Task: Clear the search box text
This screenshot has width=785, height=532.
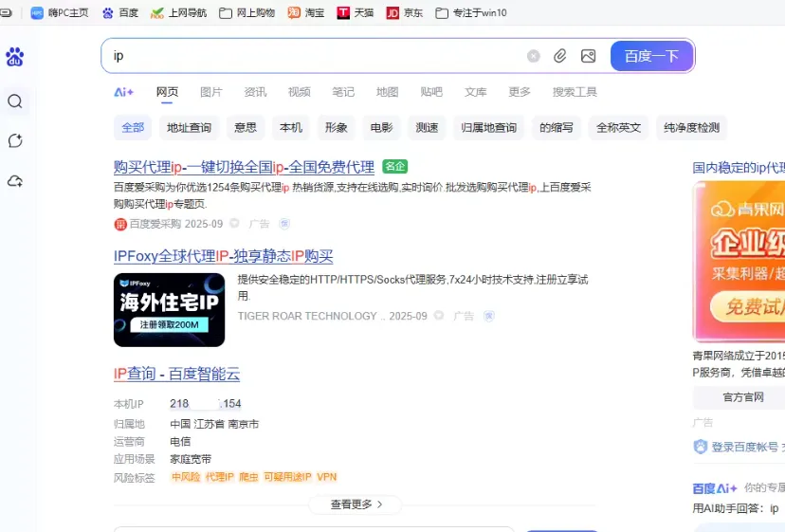Action: tap(534, 56)
